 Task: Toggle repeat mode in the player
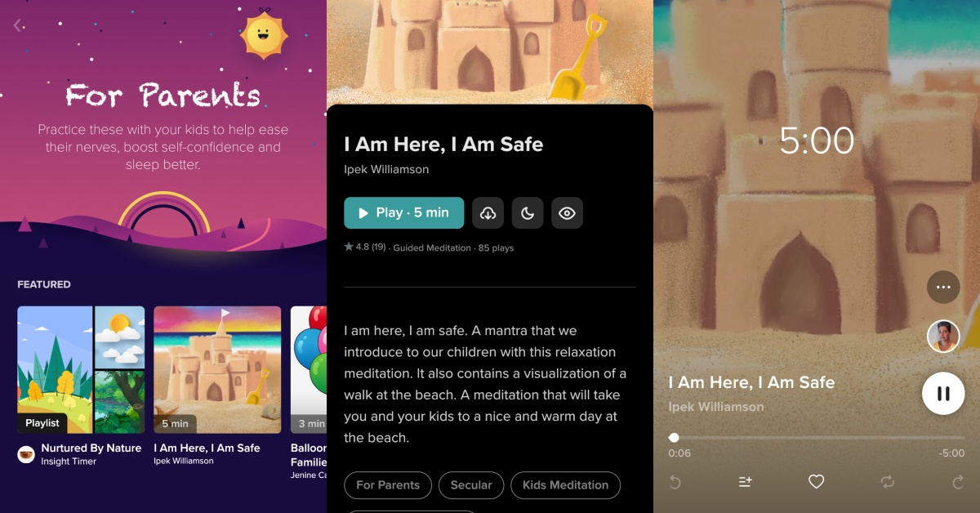click(888, 482)
